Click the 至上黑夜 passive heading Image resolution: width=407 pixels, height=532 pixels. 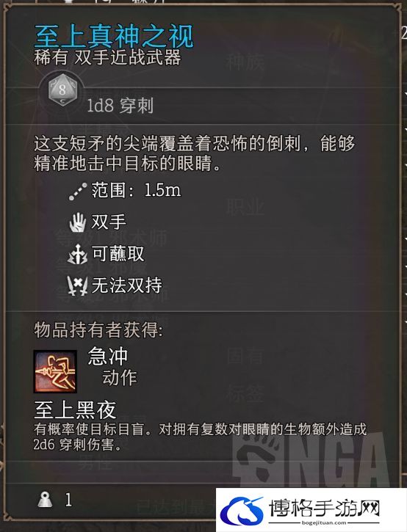(x=75, y=410)
